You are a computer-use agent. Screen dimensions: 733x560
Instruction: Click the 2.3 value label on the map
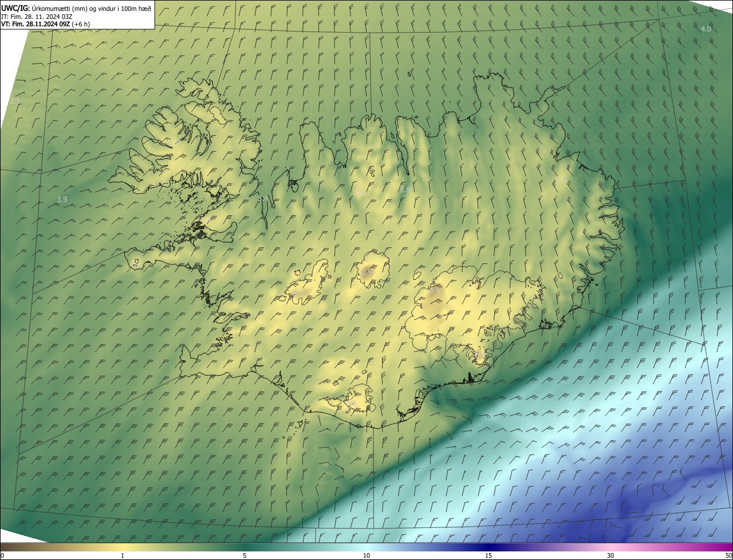pos(15,101)
